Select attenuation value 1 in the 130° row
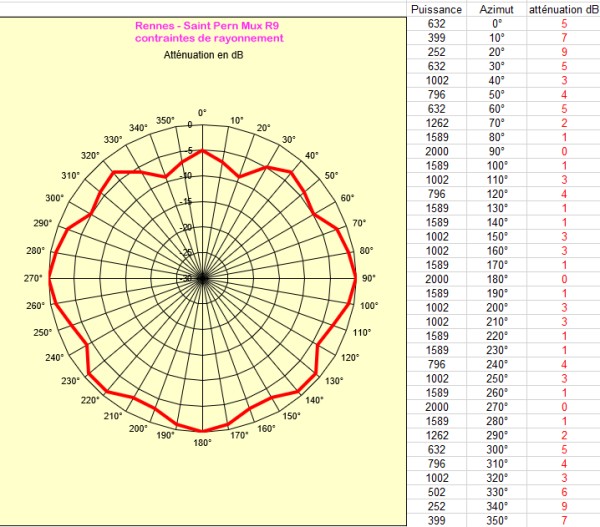 click(564, 208)
